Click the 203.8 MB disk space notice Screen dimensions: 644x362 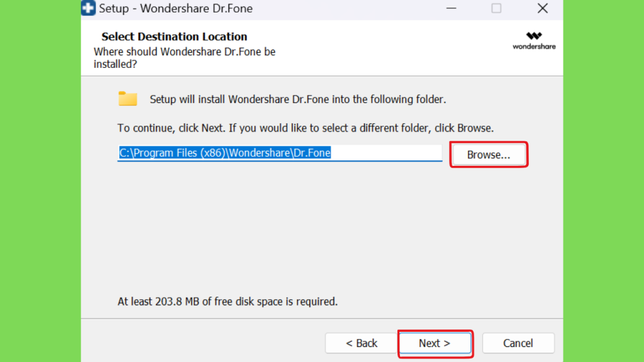228,302
